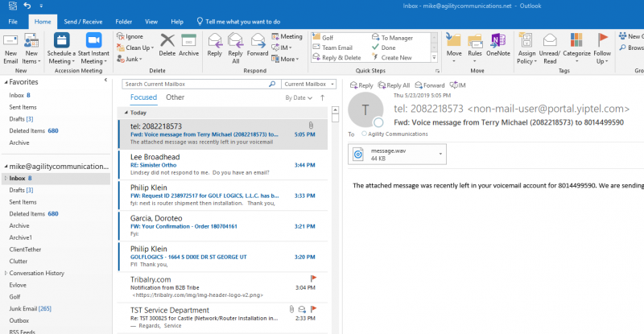The image size is (644, 334).
Task: Click the Undo arrow in title bar
Action: click(x=27, y=6)
